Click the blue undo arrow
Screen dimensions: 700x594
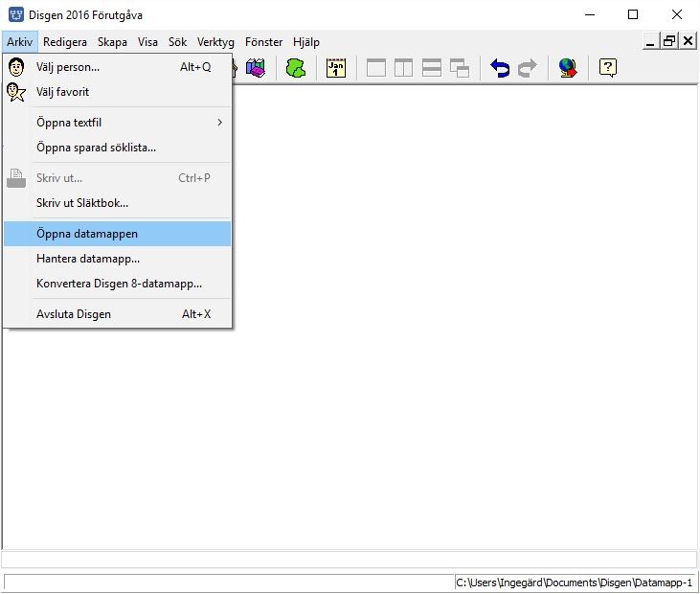(x=500, y=68)
